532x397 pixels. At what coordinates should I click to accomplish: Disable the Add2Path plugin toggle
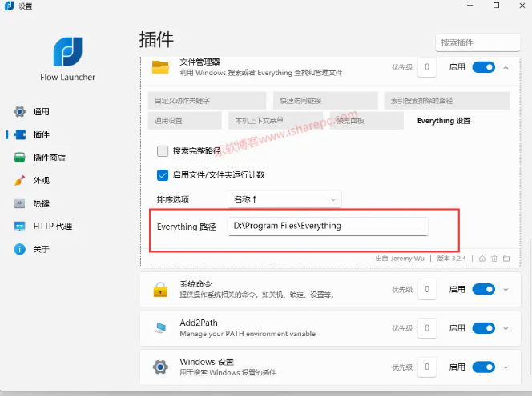483,328
